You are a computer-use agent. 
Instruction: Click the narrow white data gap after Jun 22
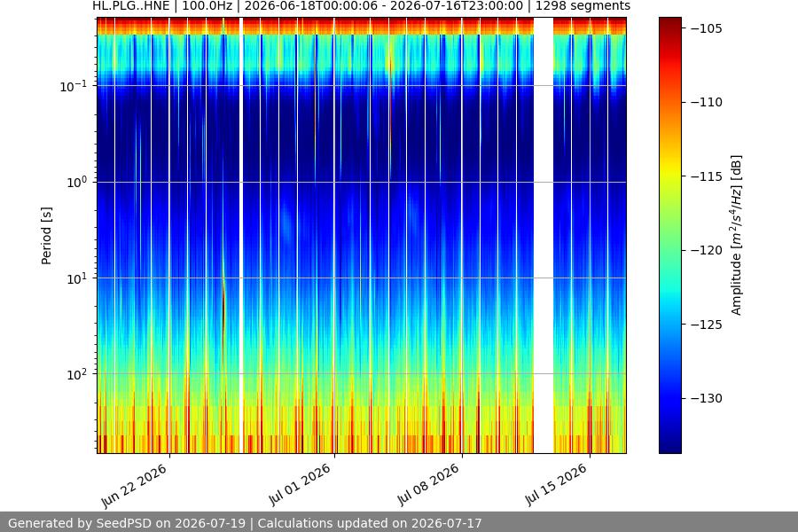[x=240, y=235]
